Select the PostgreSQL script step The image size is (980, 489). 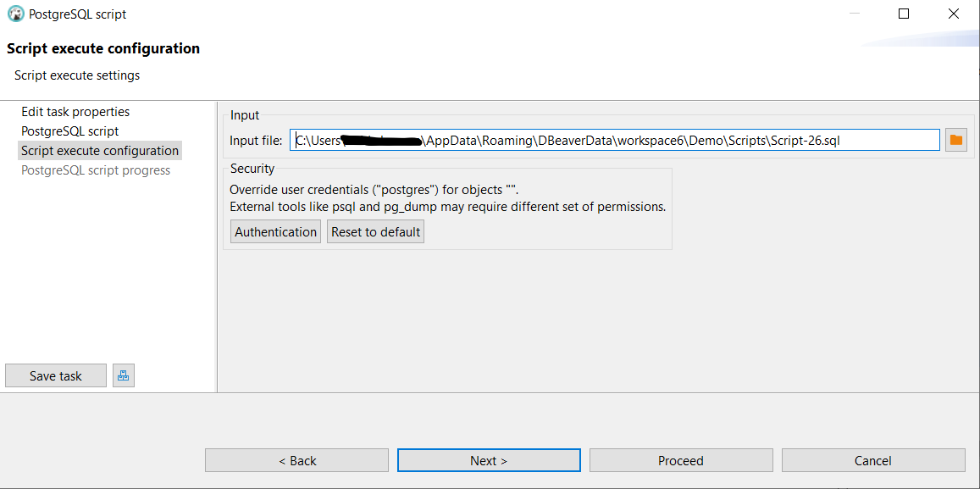[x=69, y=131]
